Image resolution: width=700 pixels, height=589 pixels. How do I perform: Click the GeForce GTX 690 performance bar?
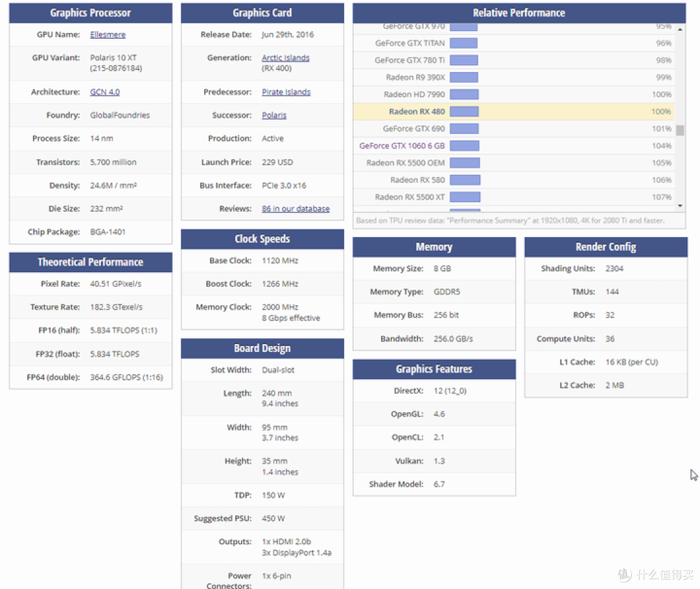(464, 128)
